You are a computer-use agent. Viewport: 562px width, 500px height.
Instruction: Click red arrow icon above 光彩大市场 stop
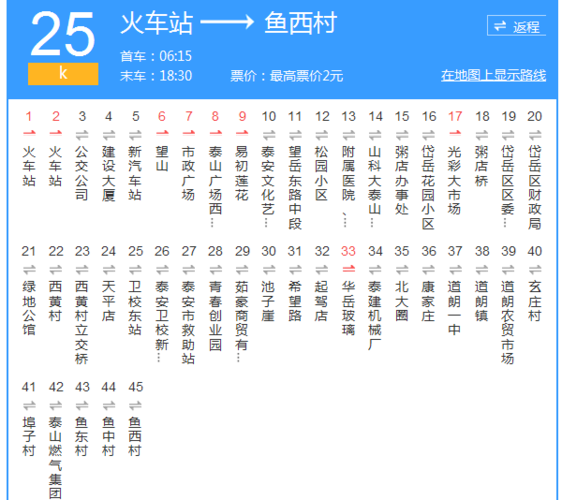[x=455, y=133]
